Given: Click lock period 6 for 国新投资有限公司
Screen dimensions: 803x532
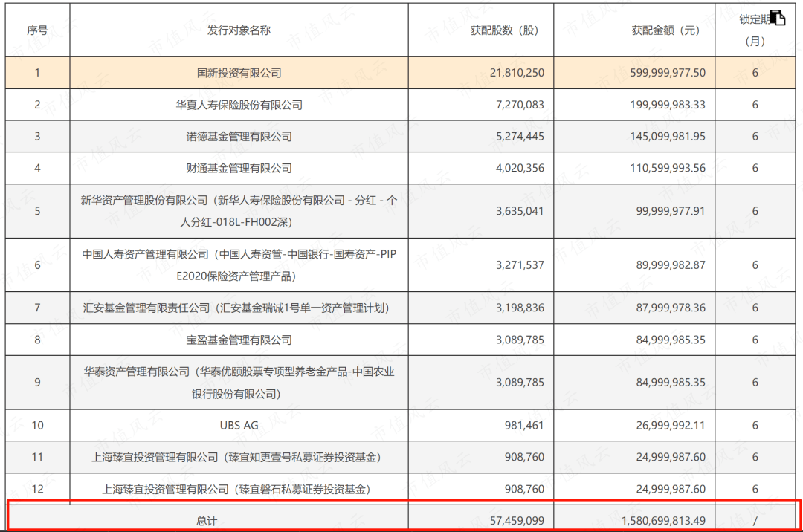Looking at the screenshot, I should coord(755,73).
